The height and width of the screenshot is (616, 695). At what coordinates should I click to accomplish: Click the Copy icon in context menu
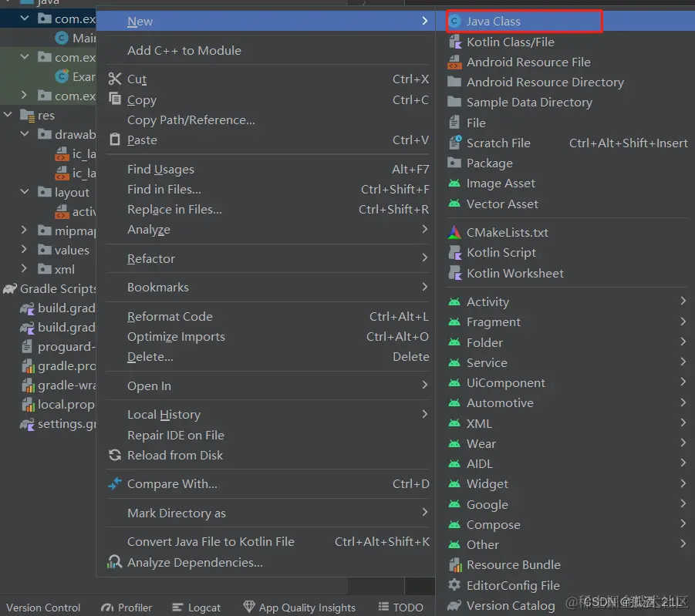115,99
